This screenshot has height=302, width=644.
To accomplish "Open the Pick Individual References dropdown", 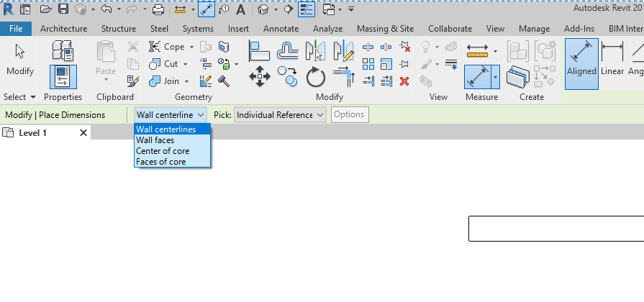I will (x=280, y=115).
